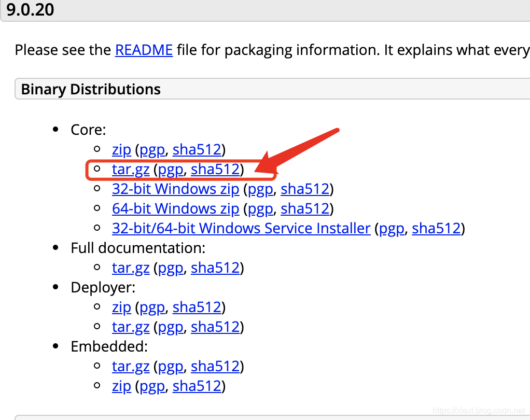530x420 pixels.
Task: Download the 32-bit Windows zip
Action: tap(175, 189)
